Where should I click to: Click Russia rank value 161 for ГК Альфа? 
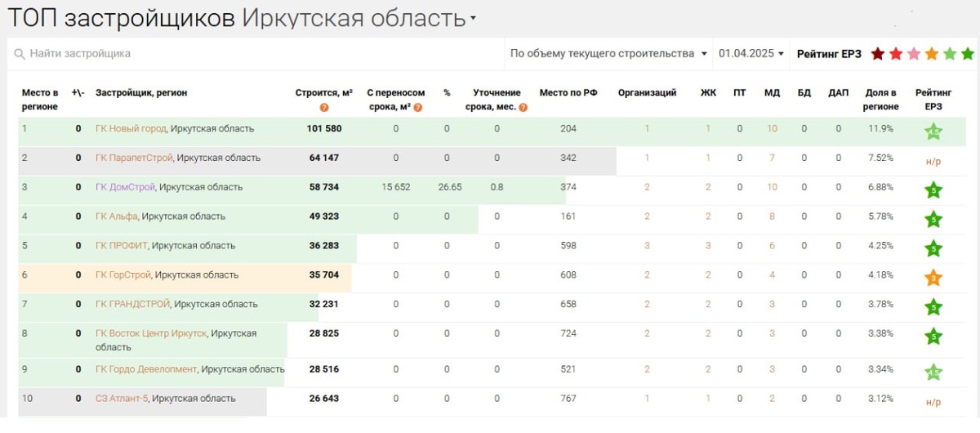[568, 216]
